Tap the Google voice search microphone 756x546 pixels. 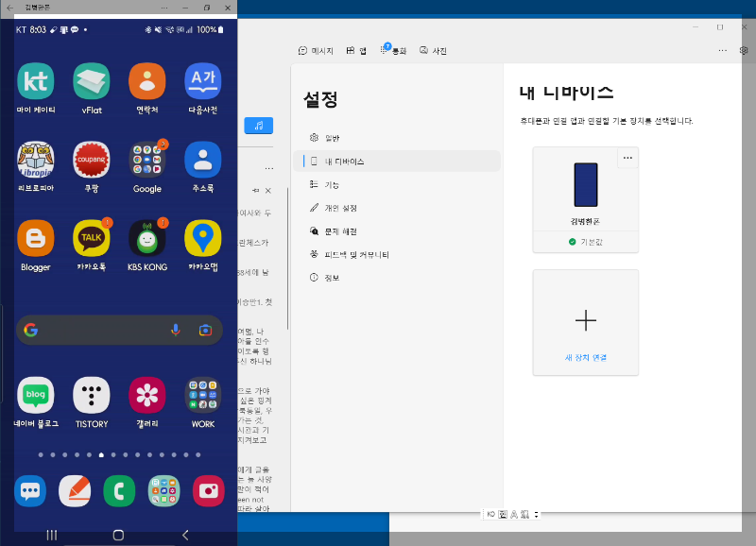click(176, 330)
